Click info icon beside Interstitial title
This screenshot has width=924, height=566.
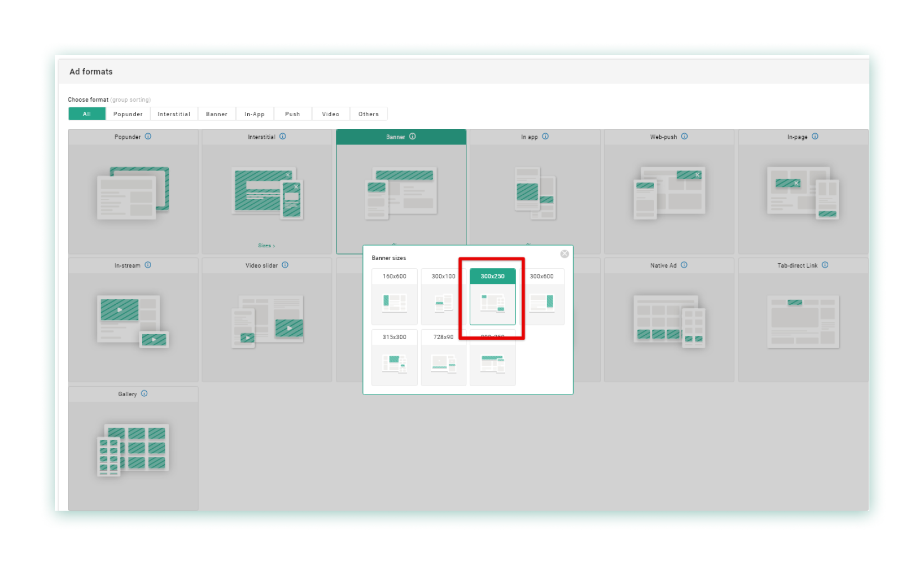tap(283, 137)
